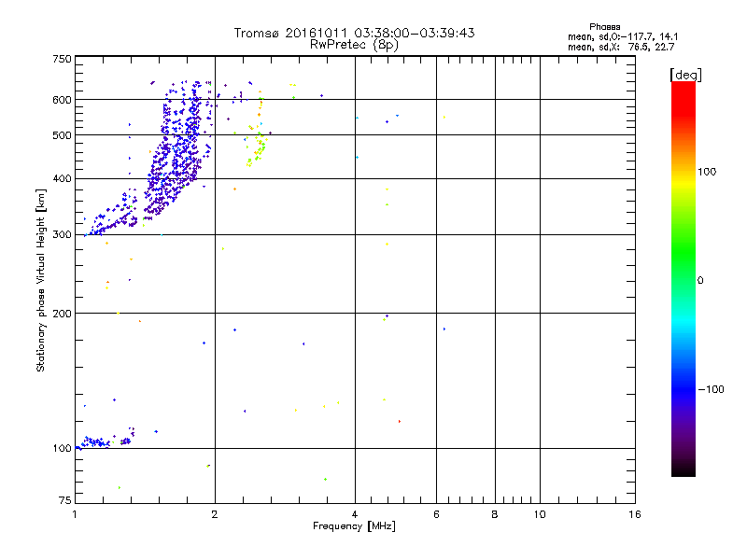This screenshot has height=560, width=747.
Task: Click the x-axis '4' tick label
Action: pyautogui.click(x=355, y=514)
